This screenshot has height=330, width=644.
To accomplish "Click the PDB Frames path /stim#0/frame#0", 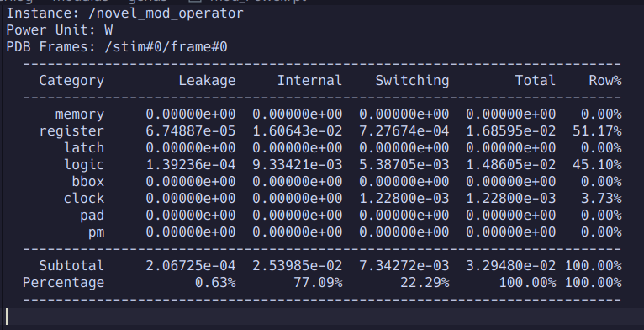I will (x=166, y=47).
